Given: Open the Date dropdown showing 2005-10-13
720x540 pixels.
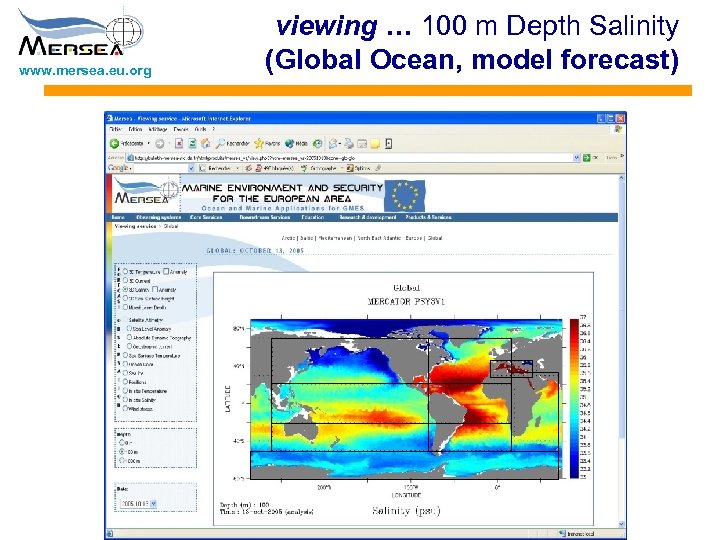Looking at the screenshot, I should 138,504.
